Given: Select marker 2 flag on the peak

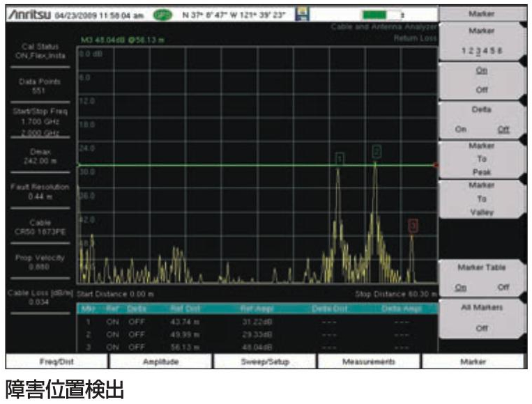Looking at the screenshot, I should [377, 150].
